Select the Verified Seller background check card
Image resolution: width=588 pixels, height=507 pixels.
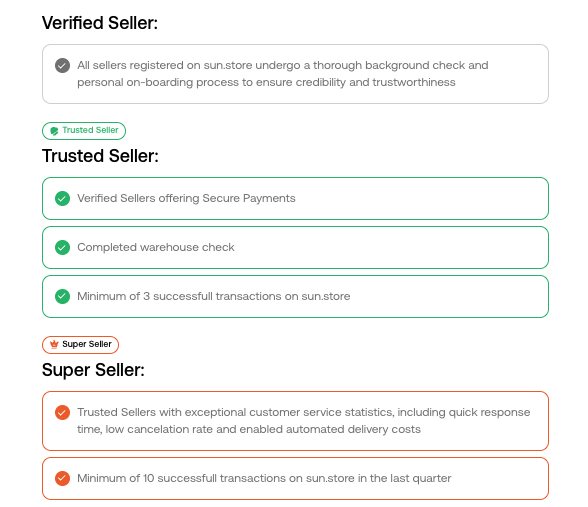point(296,74)
